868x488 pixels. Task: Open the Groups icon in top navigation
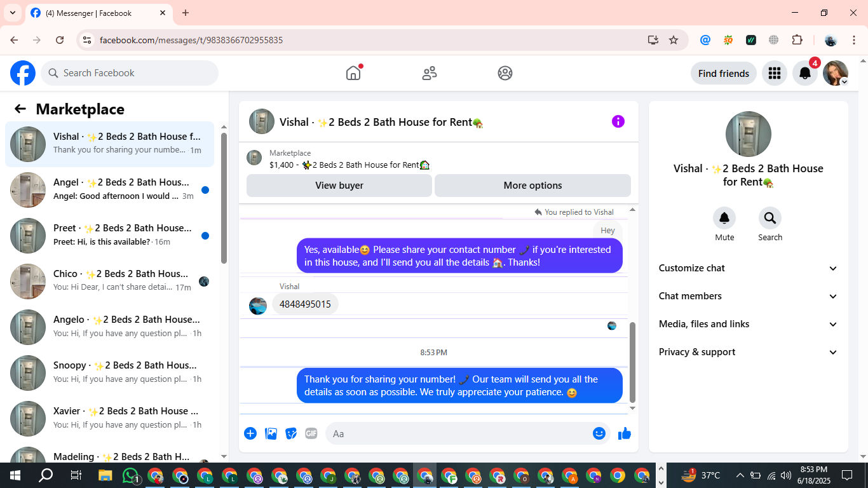[x=505, y=73]
